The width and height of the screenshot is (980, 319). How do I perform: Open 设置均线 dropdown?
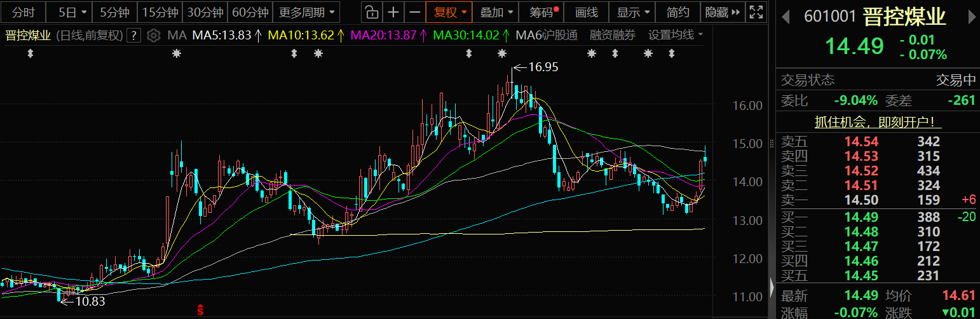click(676, 36)
